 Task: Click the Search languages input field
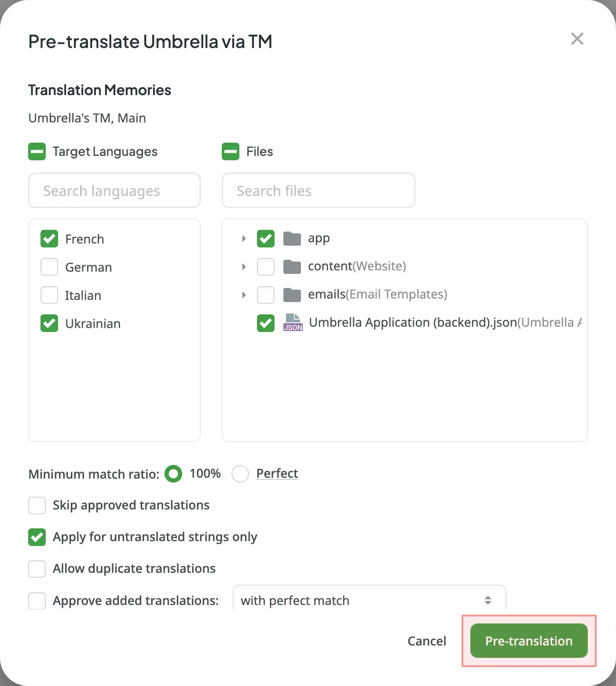click(x=114, y=191)
